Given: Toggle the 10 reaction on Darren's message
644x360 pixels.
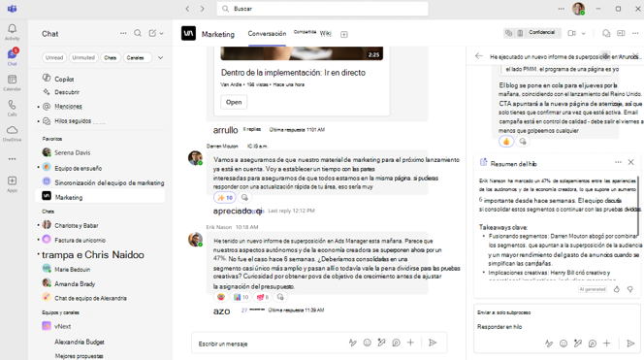Looking at the screenshot, I should [225, 198].
